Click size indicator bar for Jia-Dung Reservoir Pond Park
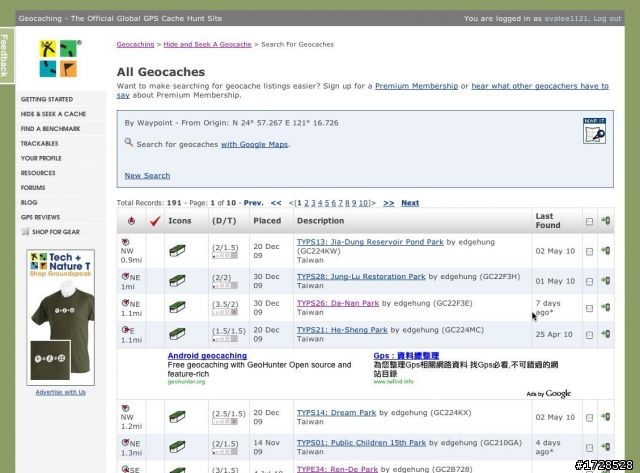 point(225,255)
